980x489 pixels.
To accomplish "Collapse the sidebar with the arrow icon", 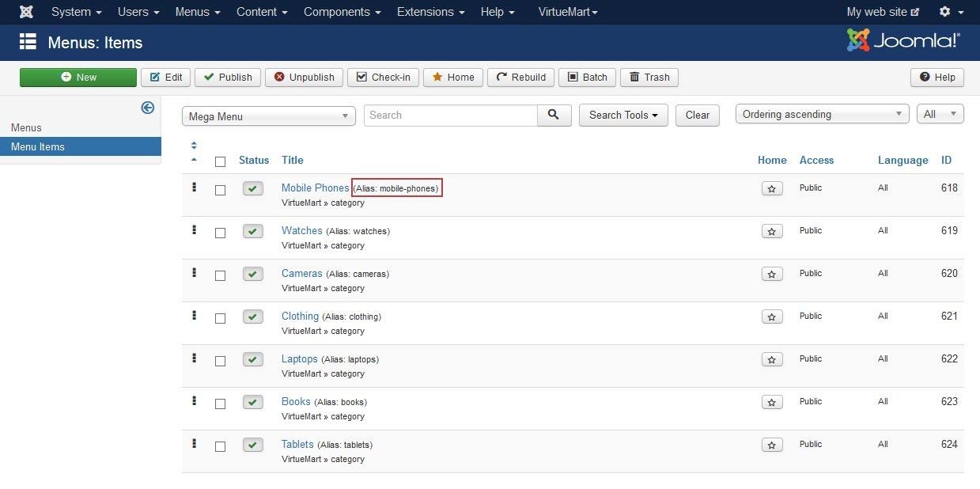I will click(x=147, y=108).
